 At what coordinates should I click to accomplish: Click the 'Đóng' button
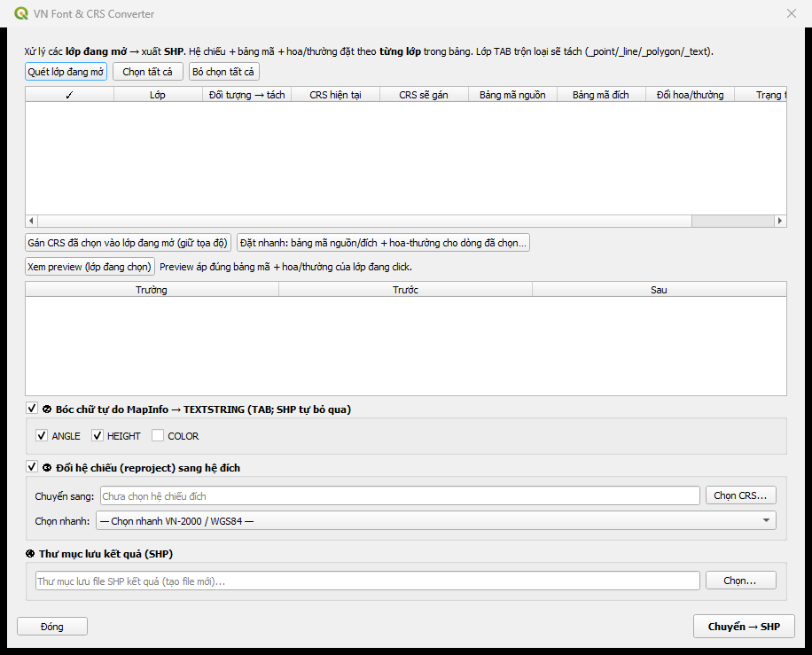52,627
